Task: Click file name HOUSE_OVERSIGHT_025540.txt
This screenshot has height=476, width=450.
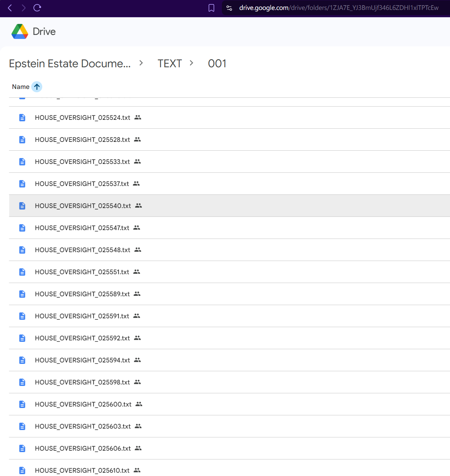Action: click(83, 206)
